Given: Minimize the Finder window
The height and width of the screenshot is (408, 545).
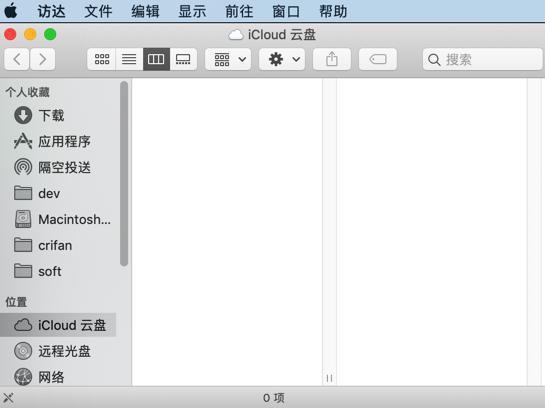Looking at the screenshot, I should coord(30,34).
